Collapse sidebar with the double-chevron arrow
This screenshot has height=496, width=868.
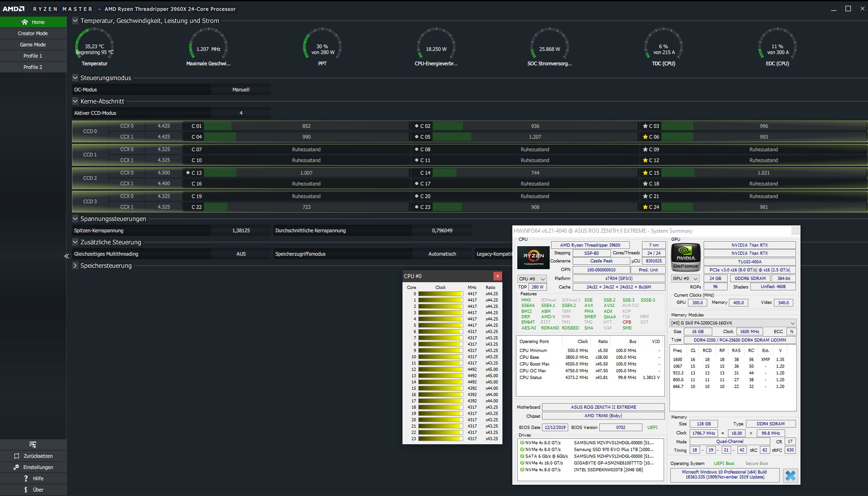click(x=67, y=256)
